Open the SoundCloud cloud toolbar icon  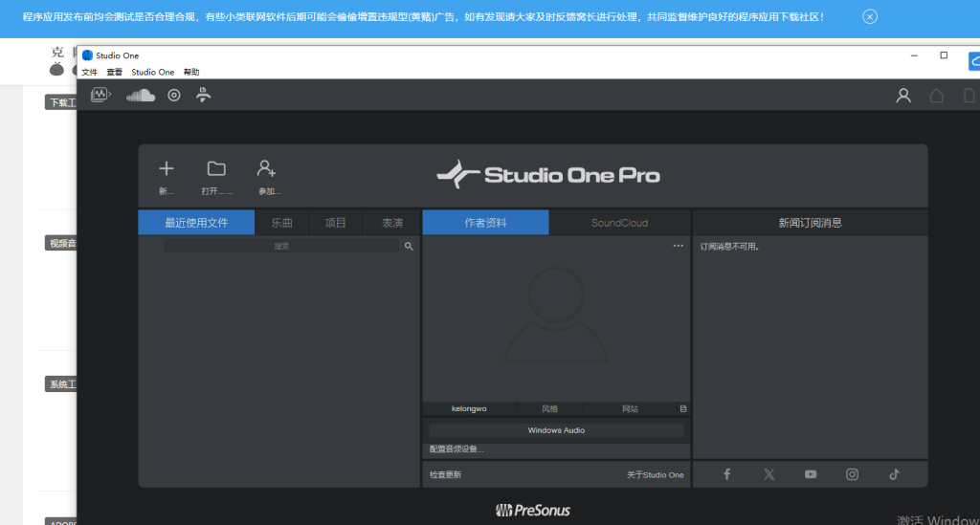(141, 95)
